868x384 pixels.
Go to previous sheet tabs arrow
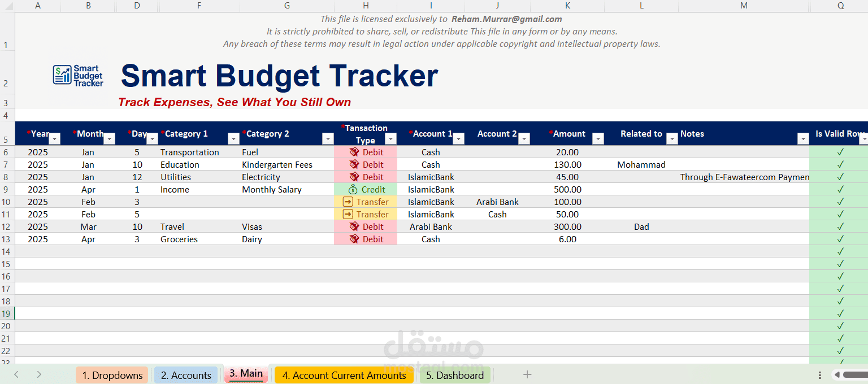pyautogui.click(x=16, y=374)
